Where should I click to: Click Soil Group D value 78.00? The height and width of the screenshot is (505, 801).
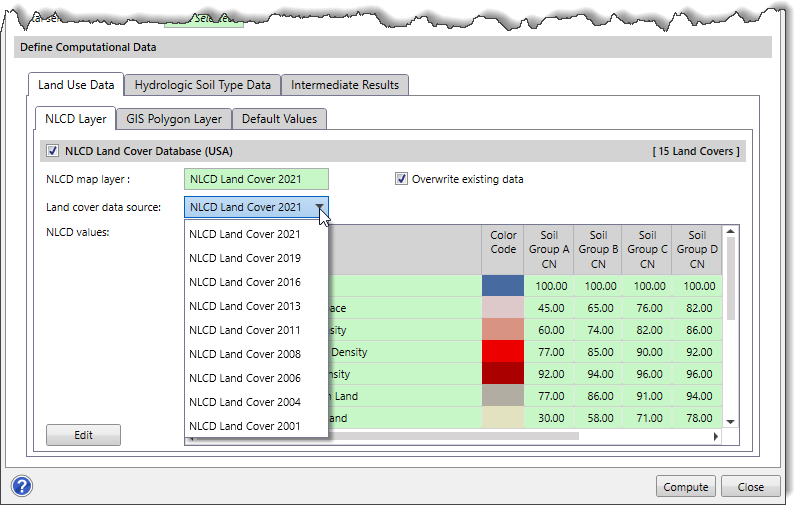pos(697,418)
